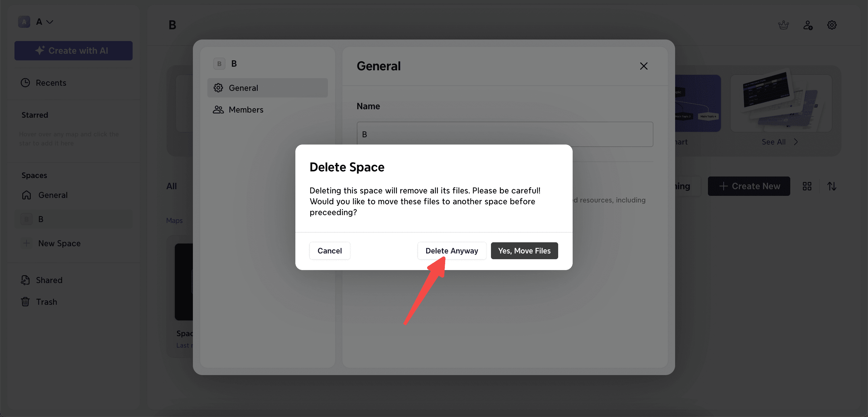This screenshot has height=417, width=868.
Task: Click the New Space plus icon
Action: [26, 243]
